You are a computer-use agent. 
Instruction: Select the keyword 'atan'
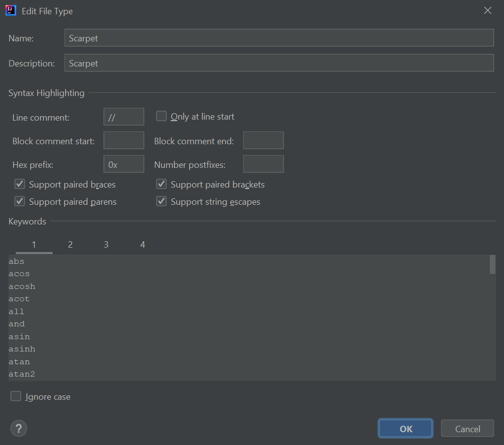[19, 362]
